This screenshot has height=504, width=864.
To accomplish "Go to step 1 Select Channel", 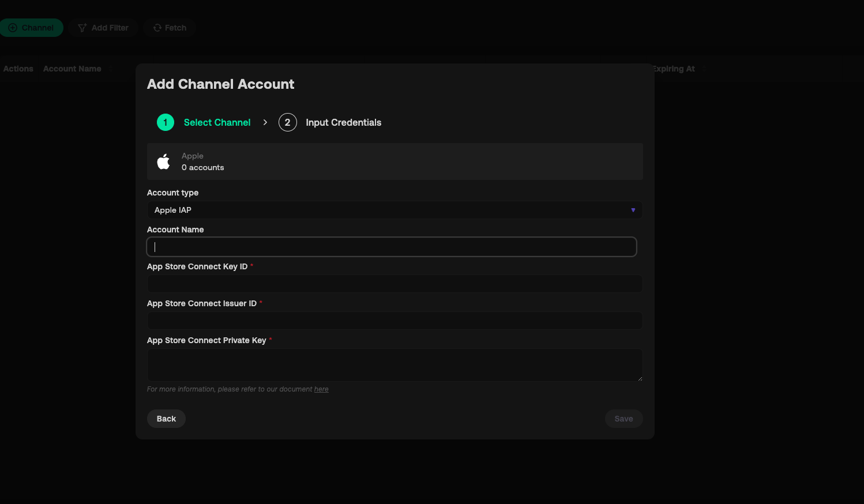I will [204, 122].
